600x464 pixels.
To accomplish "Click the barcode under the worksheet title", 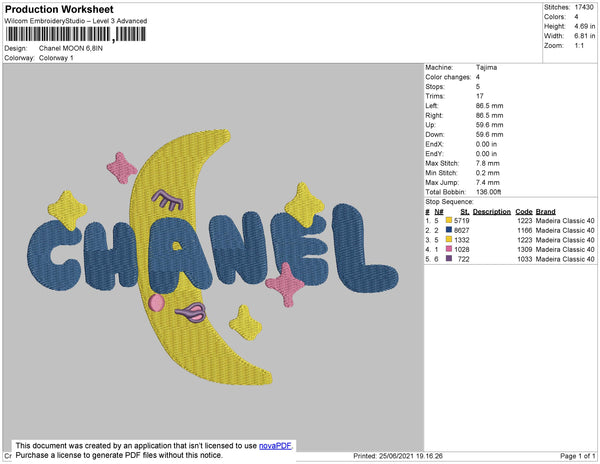I will tap(75, 34).
